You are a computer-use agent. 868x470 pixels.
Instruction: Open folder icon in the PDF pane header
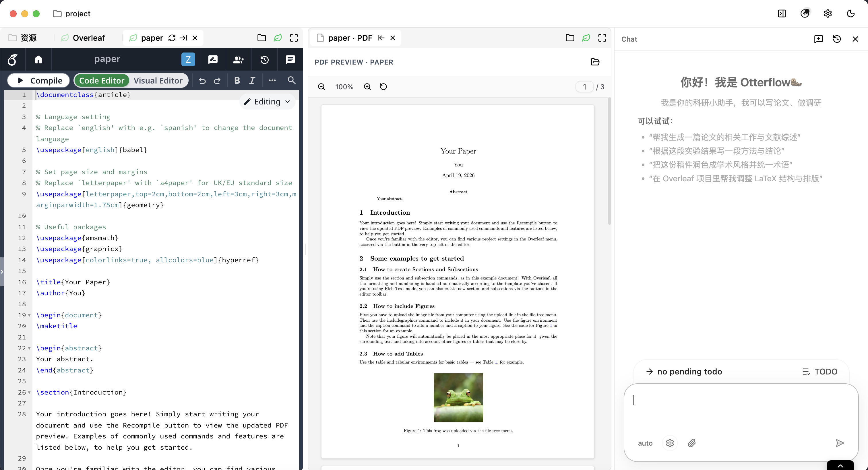(570, 38)
